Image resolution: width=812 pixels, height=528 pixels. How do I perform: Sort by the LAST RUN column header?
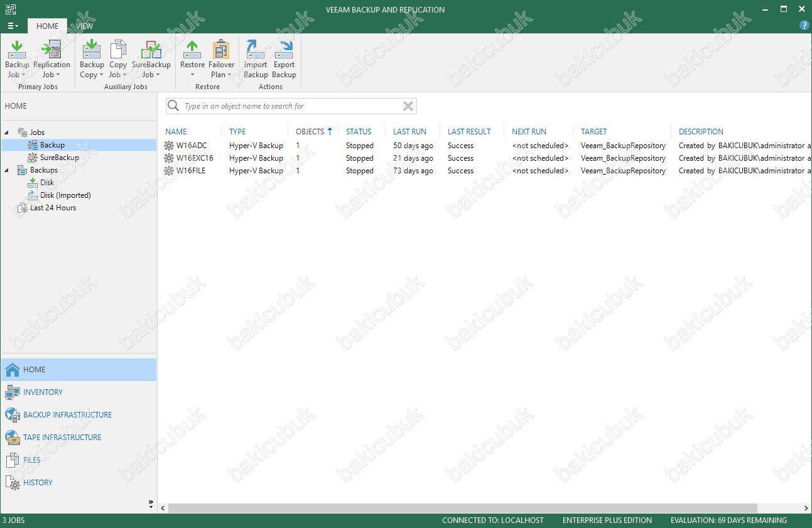coord(409,132)
